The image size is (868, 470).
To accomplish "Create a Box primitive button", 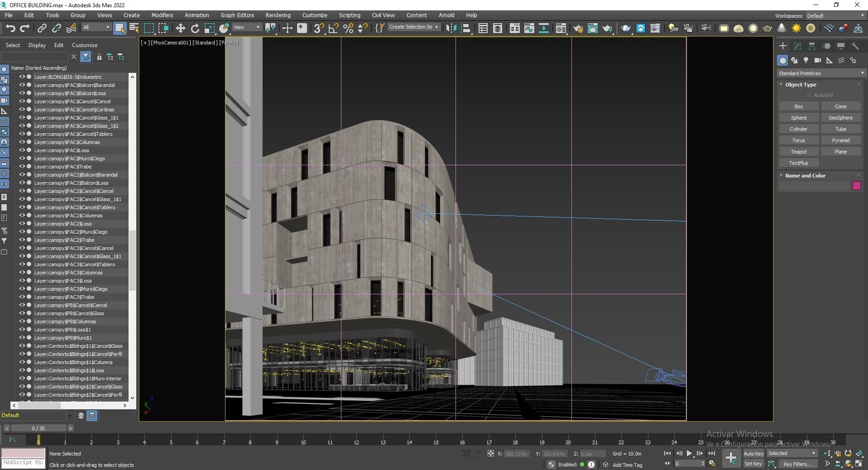I will [799, 106].
